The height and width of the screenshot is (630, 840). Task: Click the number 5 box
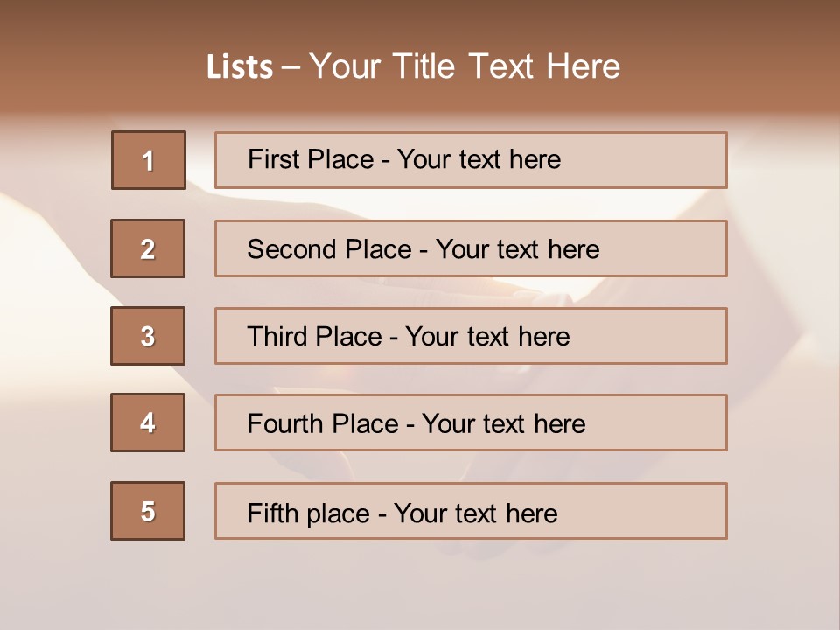[x=148, y=511]
